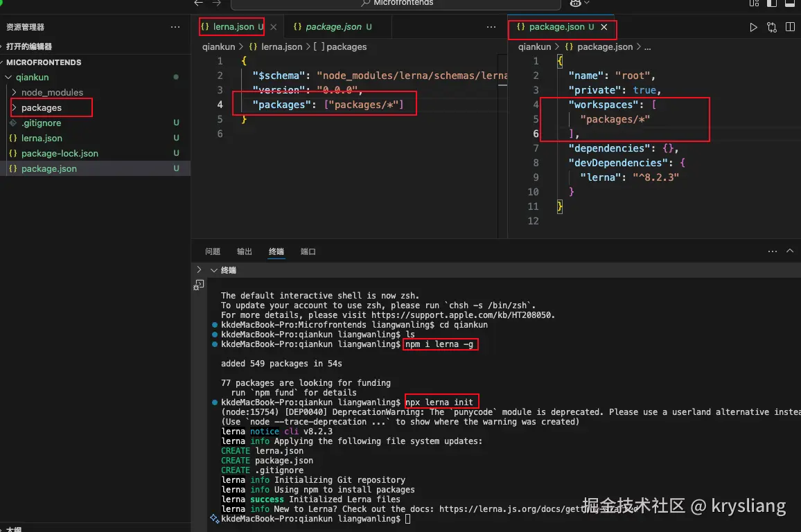Collapse the 终端 terminal group chevron

[x=214, y=270]
